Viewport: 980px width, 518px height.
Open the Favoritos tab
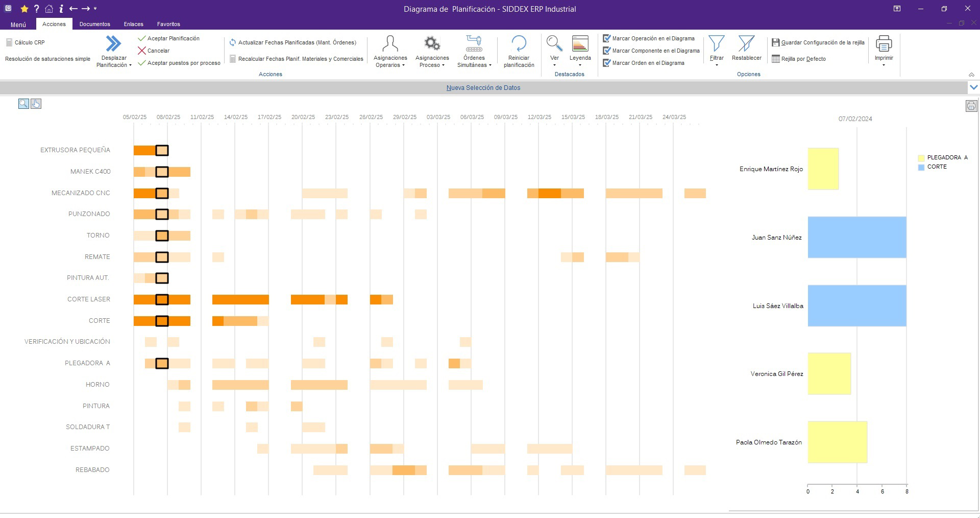168,24
